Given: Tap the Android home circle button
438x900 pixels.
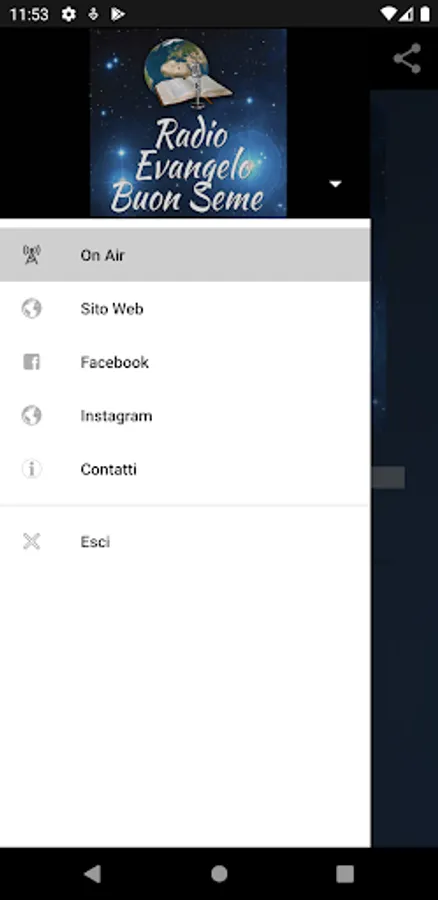Looking at the screenshot, I should click(x=219, y=874).
